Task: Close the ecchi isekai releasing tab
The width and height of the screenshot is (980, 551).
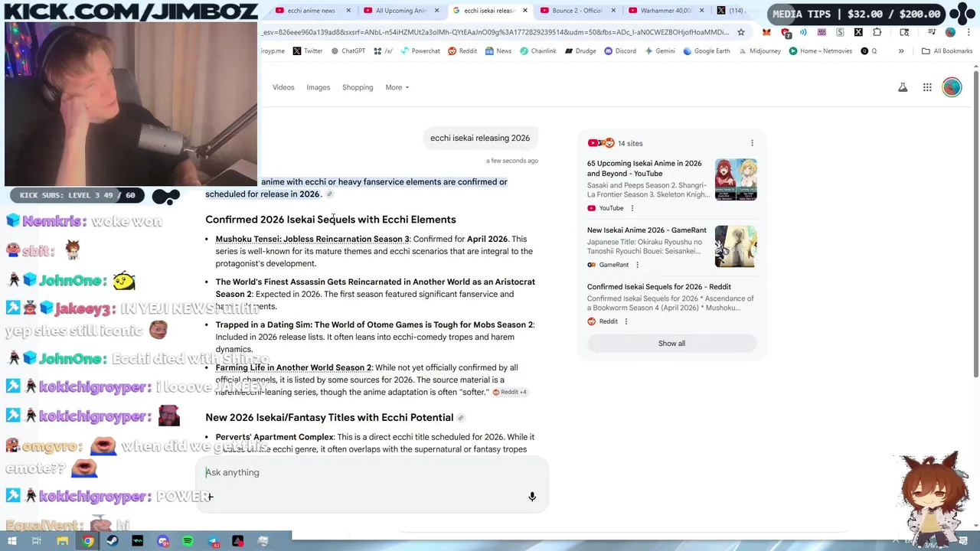Action: click(525, 11)
